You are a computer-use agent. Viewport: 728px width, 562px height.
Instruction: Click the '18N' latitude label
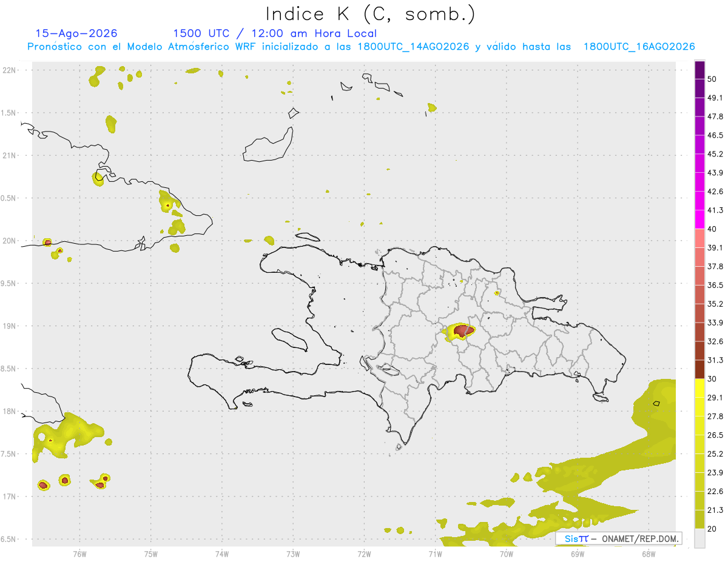(10, 412)
